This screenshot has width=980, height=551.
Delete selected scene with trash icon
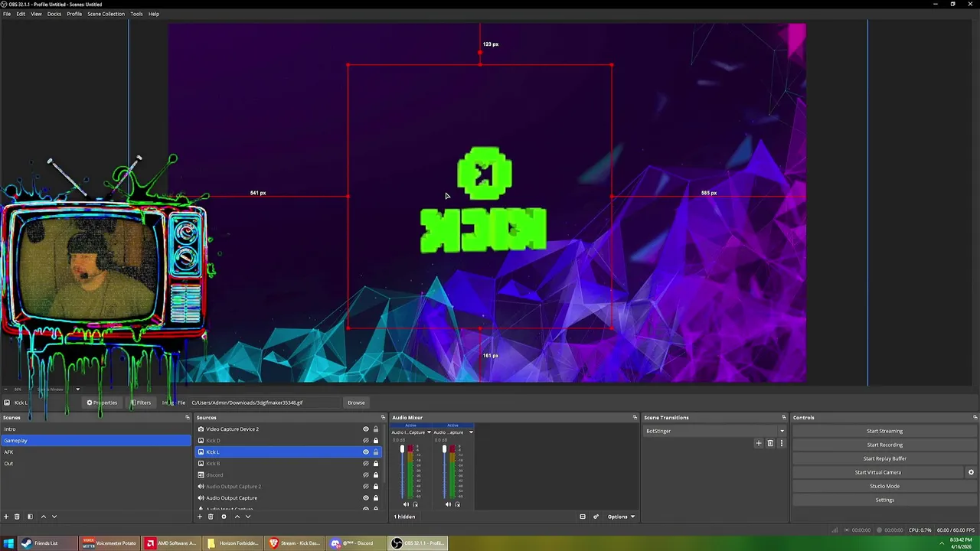17,517
